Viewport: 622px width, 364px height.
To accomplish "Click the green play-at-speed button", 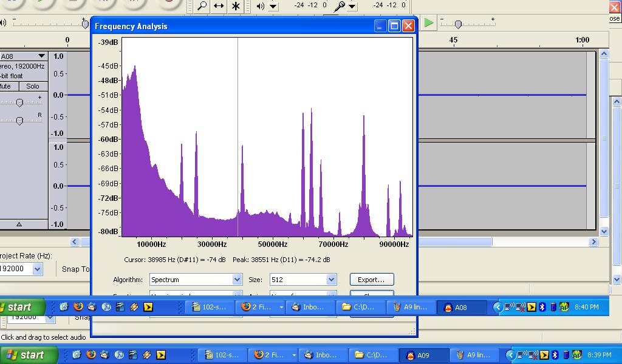I will [x=429, y=23].
